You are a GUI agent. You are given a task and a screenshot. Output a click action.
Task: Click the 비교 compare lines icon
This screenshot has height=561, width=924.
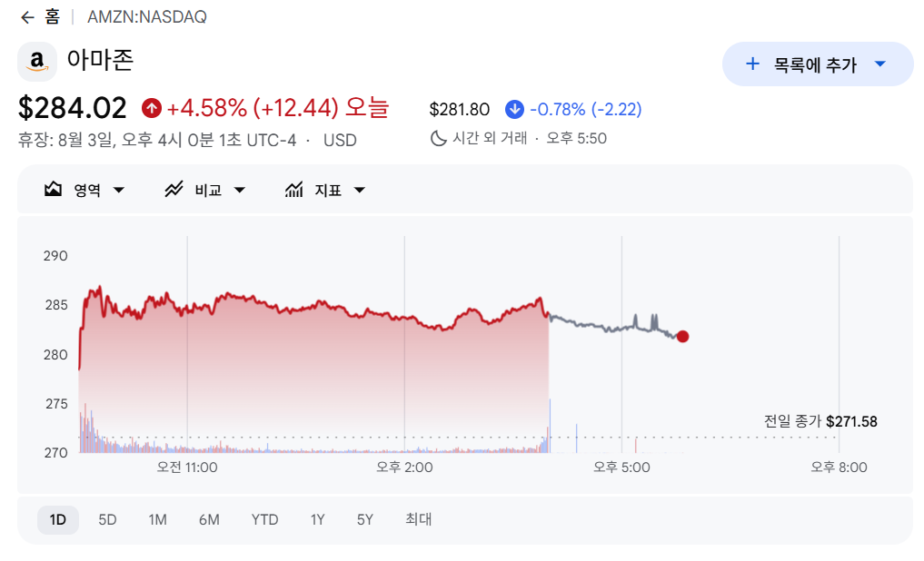(174, 190)
